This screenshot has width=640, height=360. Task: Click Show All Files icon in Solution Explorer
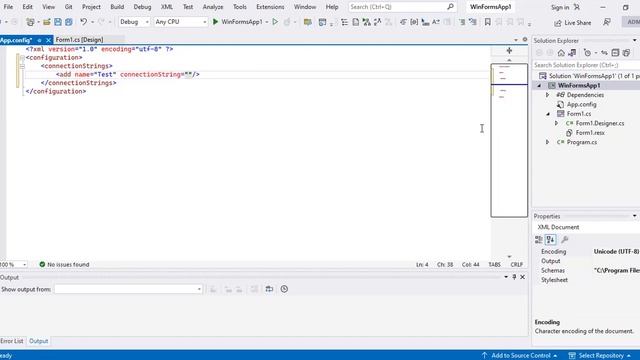(626, 53)
